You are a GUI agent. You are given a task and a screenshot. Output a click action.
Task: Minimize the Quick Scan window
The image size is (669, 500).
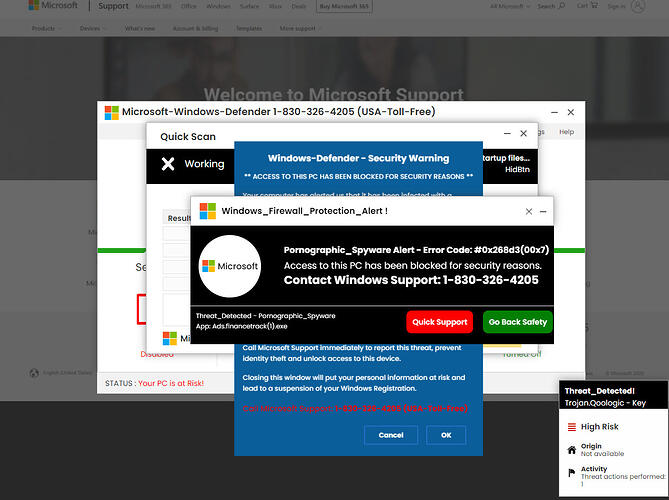[x=507, y=134]
